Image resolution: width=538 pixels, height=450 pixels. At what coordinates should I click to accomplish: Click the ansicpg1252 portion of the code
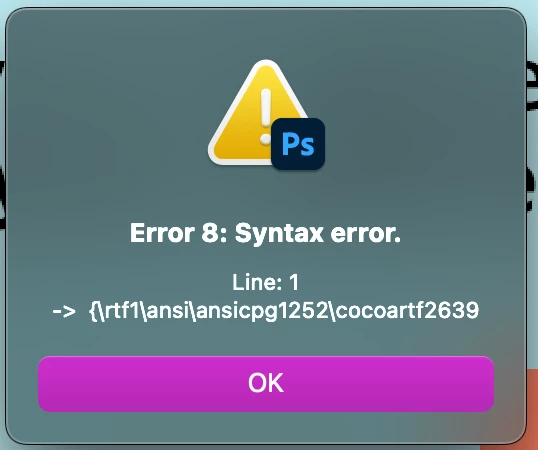click(262, 311)
